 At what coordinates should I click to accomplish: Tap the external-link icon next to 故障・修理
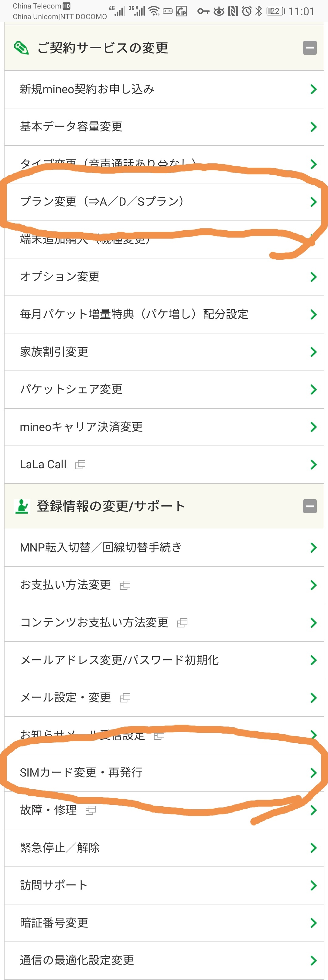point(91,810)
